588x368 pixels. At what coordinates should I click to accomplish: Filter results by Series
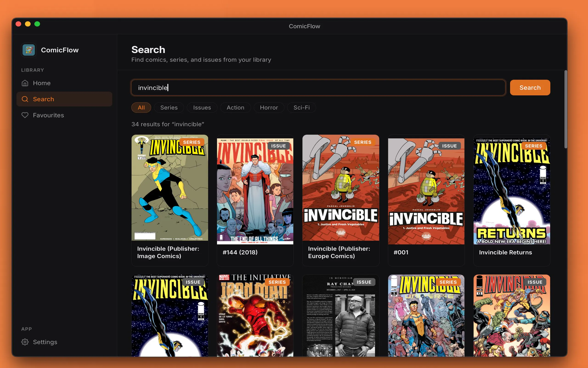pos(169,108)
